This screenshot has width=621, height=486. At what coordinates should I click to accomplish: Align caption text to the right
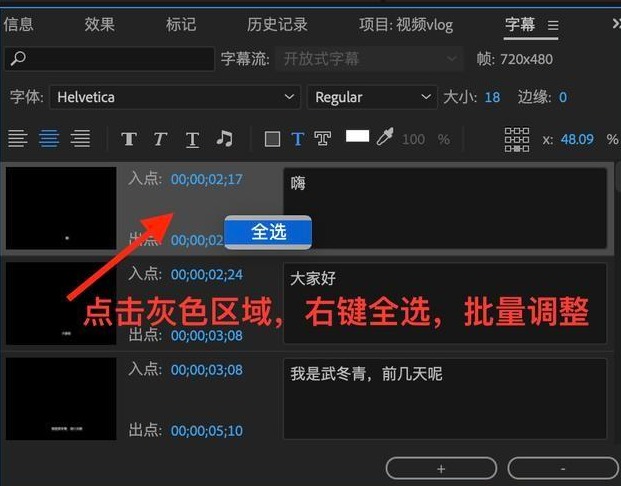(80, 139)
